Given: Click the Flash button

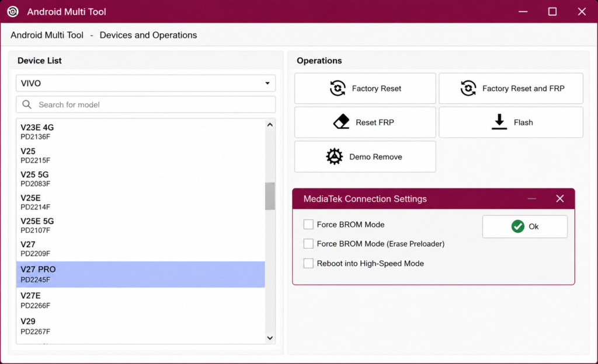Looking at the screenshot, I should (510, 123).
